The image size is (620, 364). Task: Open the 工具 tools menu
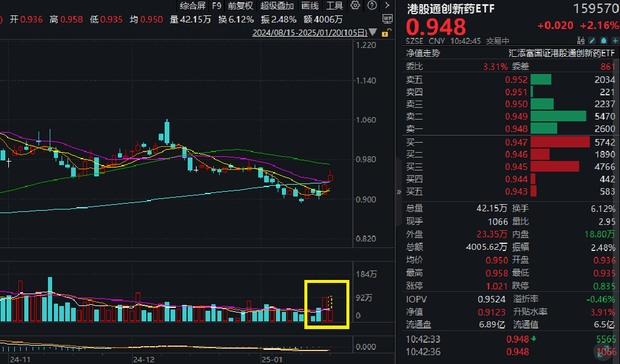click(x=335, y=6)
